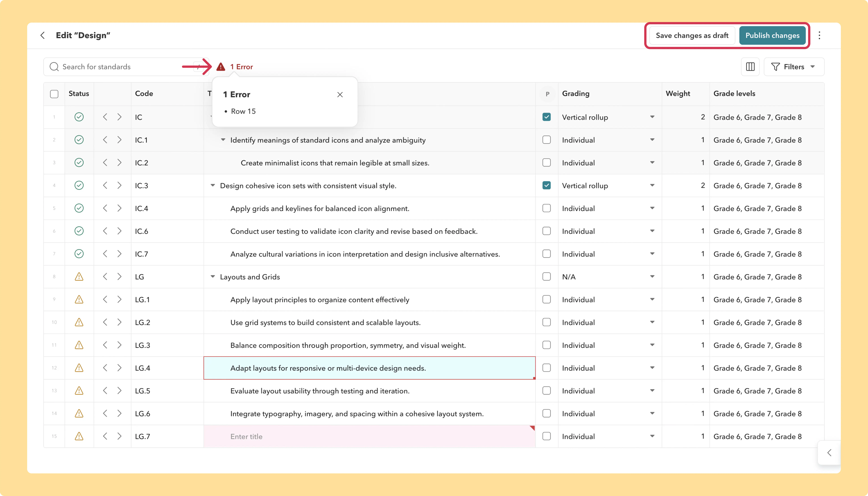Check the P checkbox for row LG
This screenshot has height=496, width=868.
click(x=546, y=277)
